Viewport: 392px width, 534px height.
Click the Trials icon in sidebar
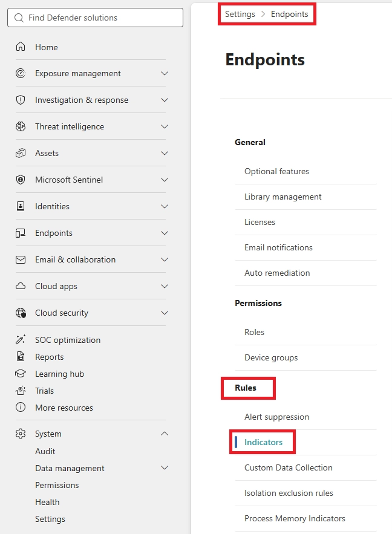(x=21, y=391)
